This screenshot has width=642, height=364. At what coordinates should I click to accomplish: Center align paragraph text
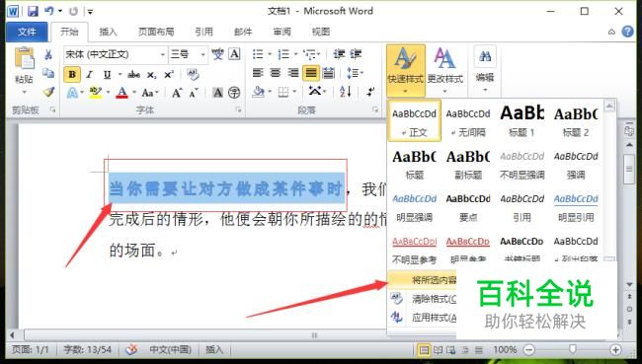coord(276,73)
